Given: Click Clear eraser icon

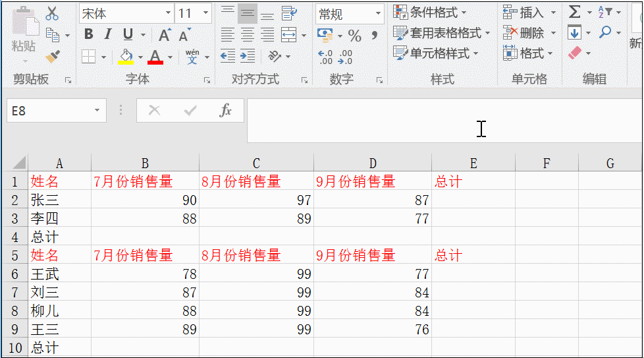Looking at the screenshot, I should [x=575, y=53].
